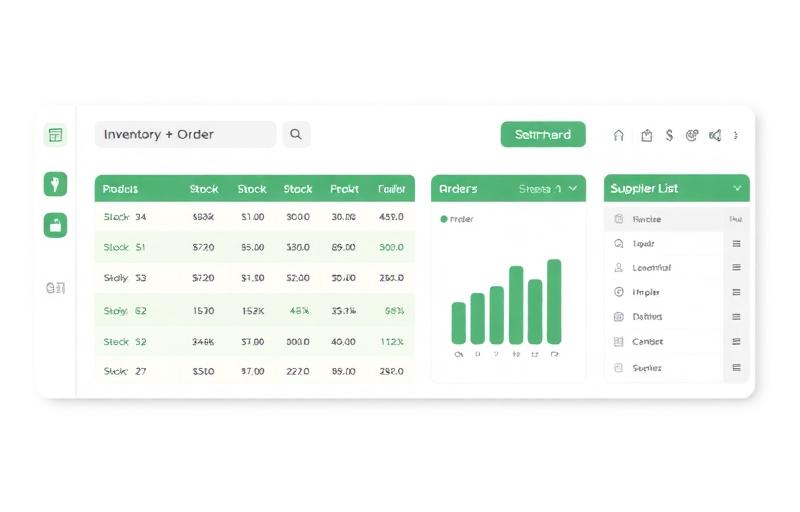Toggle the green legend dot in Orders chart
800x512 pixels.
click(x=444, y=219)
